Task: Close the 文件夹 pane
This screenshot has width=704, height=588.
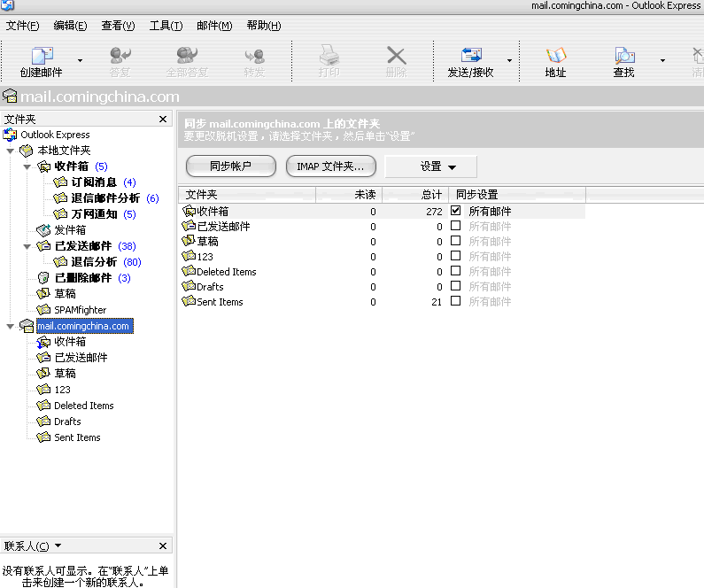Action: (x=163, y=119)
